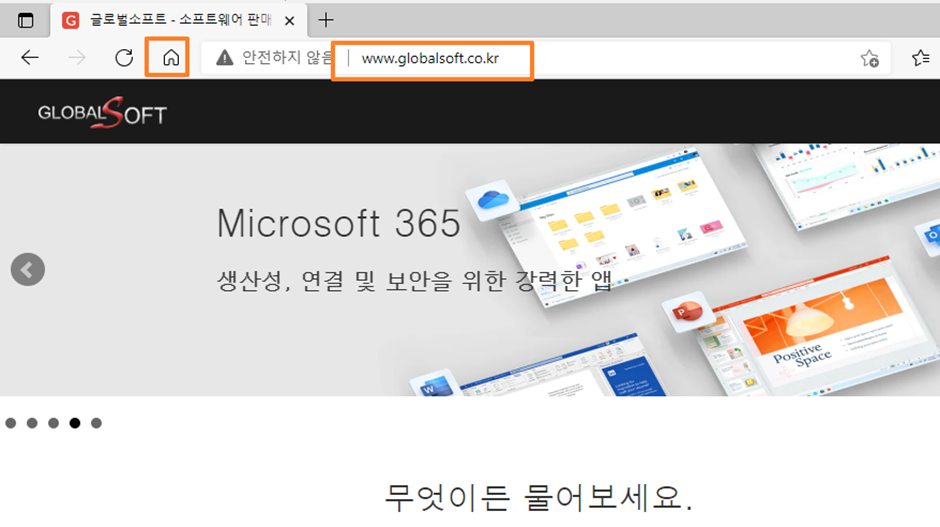
Task: Select the third carousel dot
Action: [x=53, y=423]
